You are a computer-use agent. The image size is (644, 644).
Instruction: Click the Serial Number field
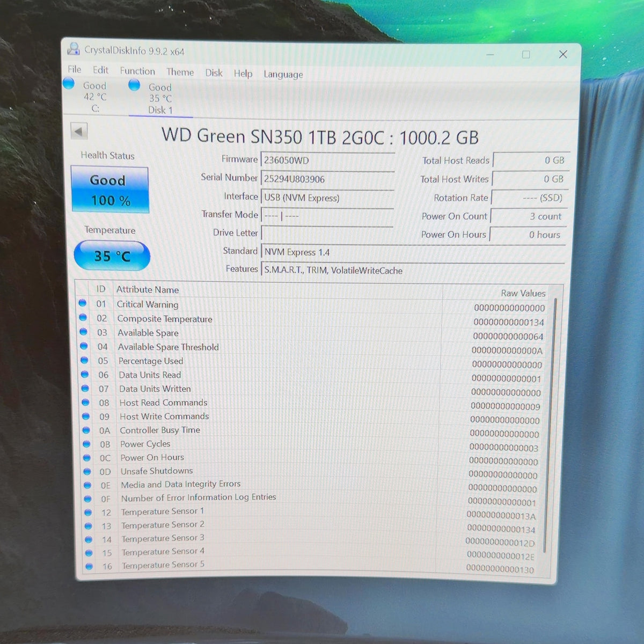[x=327, y=179]
